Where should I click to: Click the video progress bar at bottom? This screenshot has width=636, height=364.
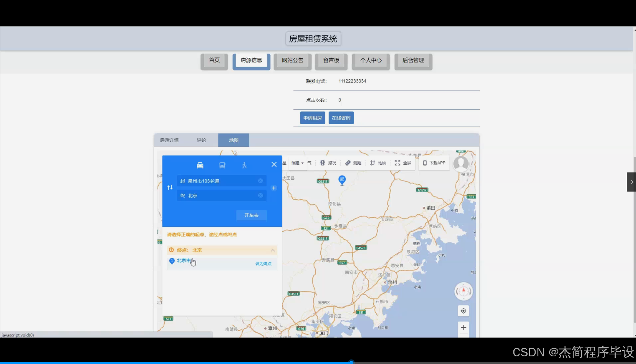coord(318,362)
